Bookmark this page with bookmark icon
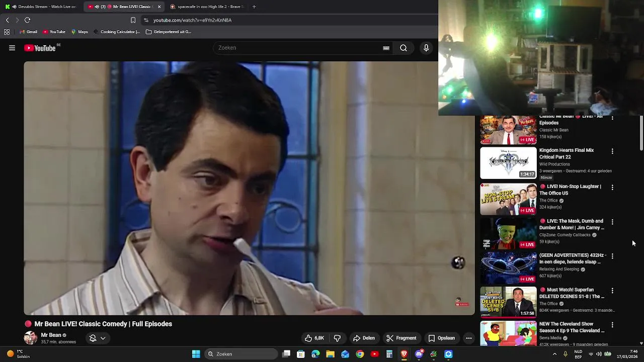This screenshot has height=362, width=644. [x=133, y=20]
